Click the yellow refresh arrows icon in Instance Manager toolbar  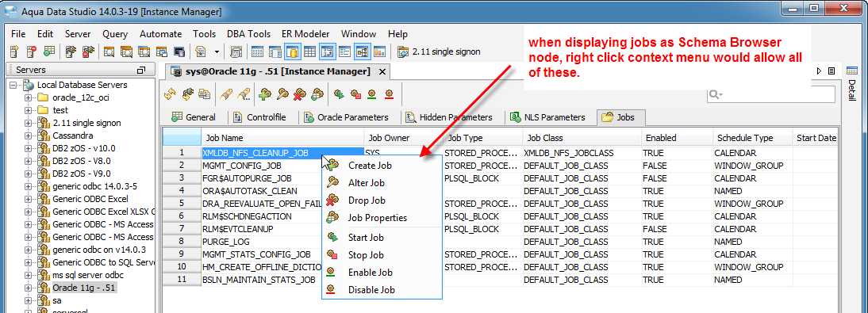[x=170, y=94]
